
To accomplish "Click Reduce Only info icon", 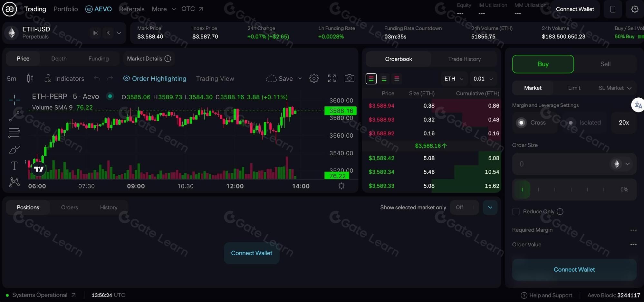I will point(560,211).
